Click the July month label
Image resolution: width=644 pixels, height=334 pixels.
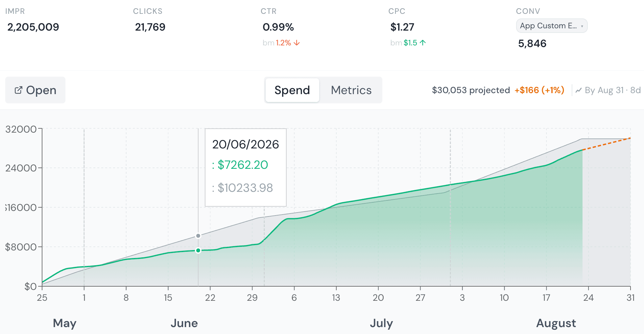point(381,323)
